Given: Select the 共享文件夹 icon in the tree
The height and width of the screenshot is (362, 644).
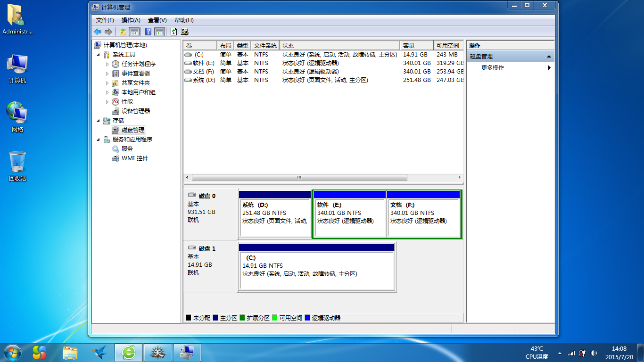Looking at the screenshot, I should tap(116, 83).
